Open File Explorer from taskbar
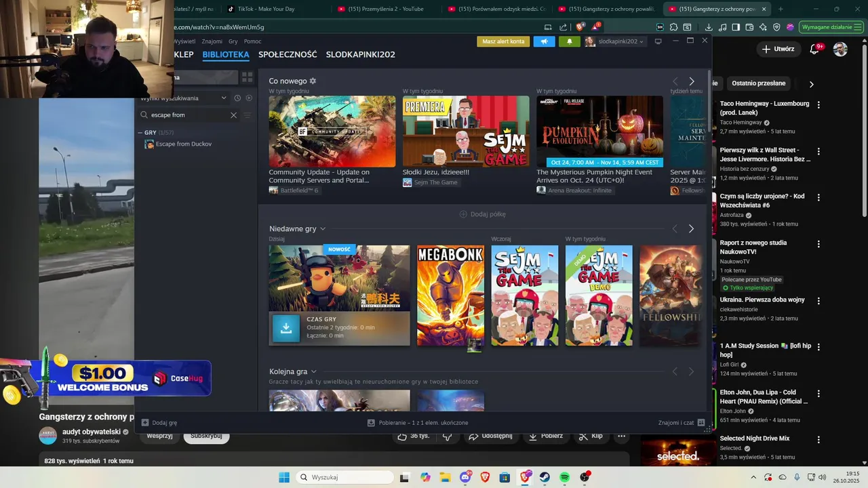Image resolution: width=868 pixels, height=488 pixels. pyautogui.click(x=445, y=477)
